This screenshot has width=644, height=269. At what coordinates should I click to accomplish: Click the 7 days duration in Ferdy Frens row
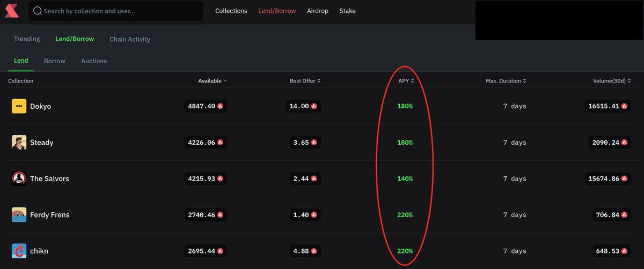(x=515, y=215)
